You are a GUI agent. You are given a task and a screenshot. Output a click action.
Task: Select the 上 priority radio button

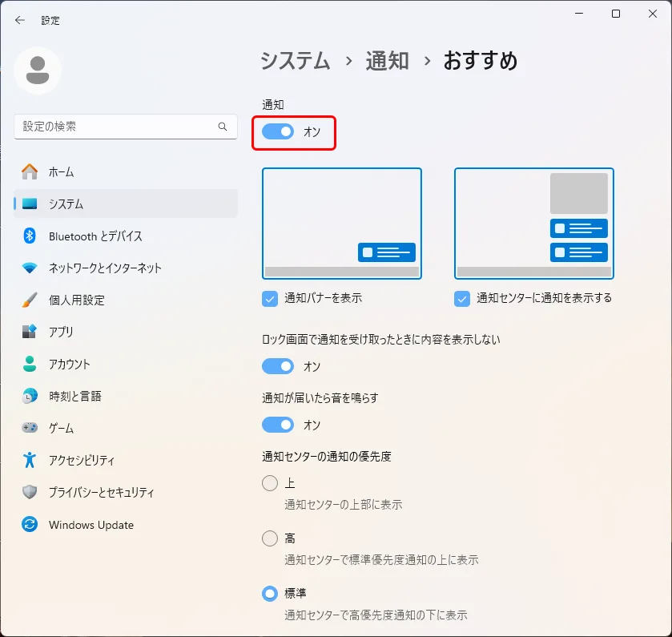click(x=270, y=483)
